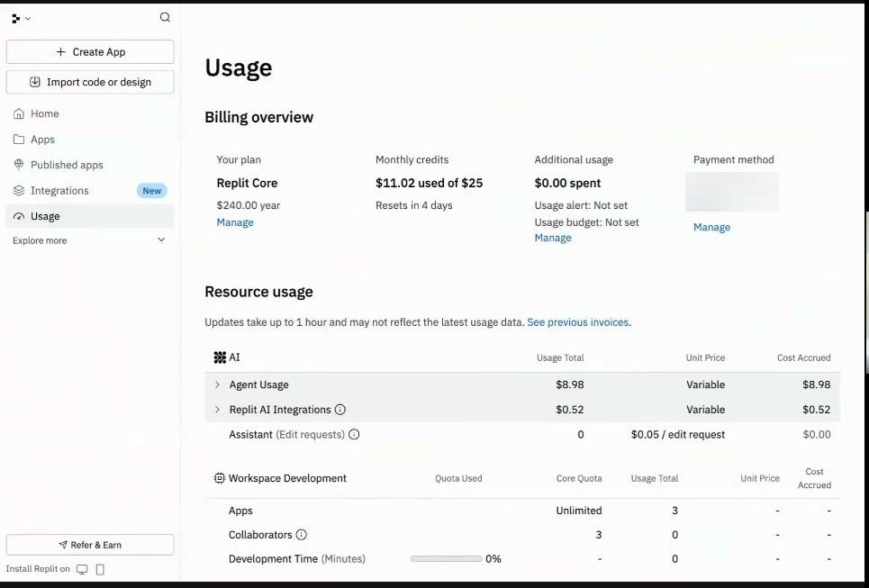Open the Replit logo workspace menu
Viewport: 869px width, 588px height.
click(x=21, y=18)
